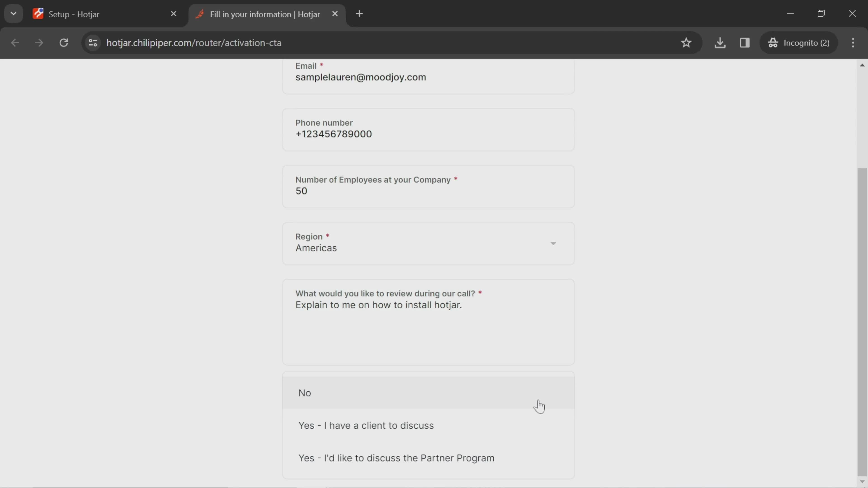This screenshot has height=488, width=868.
Task: Open the Chrome three-dot menu
Action: pos(853,43)
